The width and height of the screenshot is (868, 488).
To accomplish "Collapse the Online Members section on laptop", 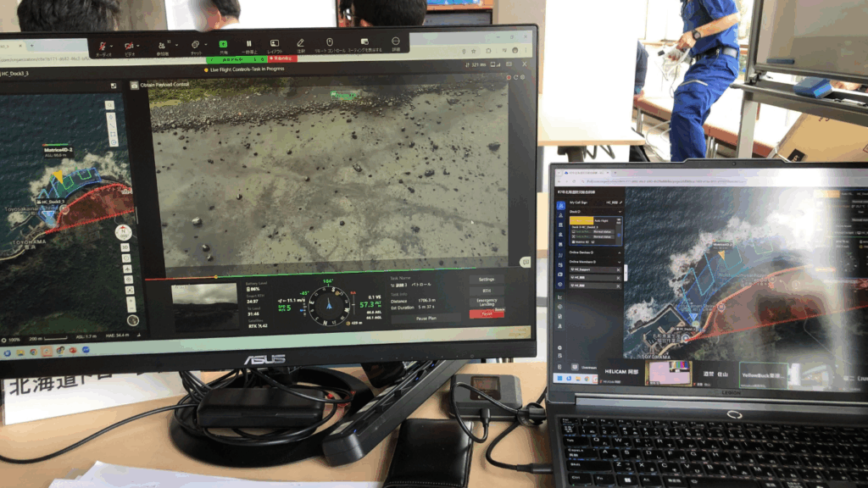I will (x=620, y=262).
